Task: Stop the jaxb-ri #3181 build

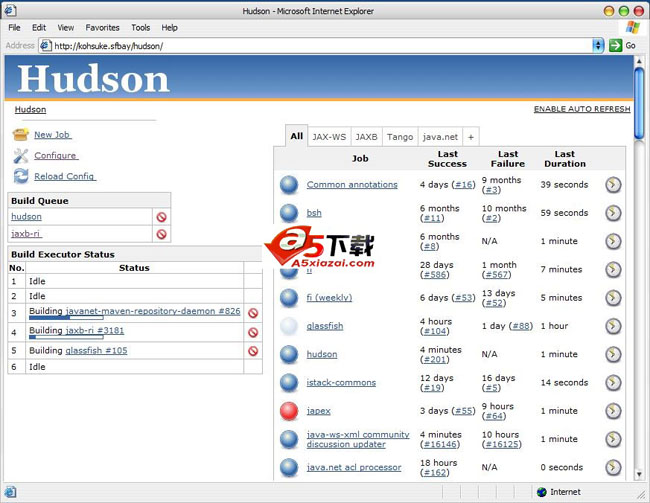Action: [x=253, y=332]
